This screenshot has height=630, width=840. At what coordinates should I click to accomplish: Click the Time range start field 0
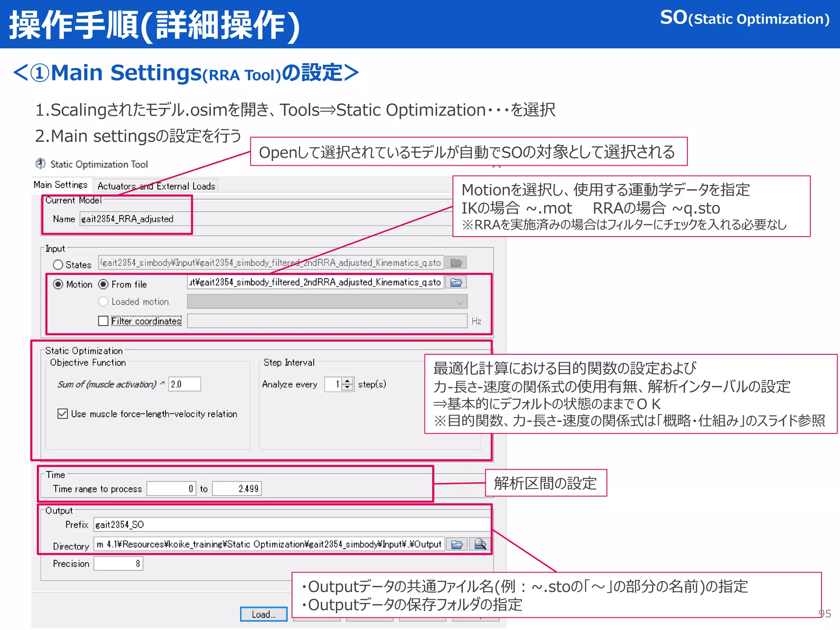coord(171,488)
